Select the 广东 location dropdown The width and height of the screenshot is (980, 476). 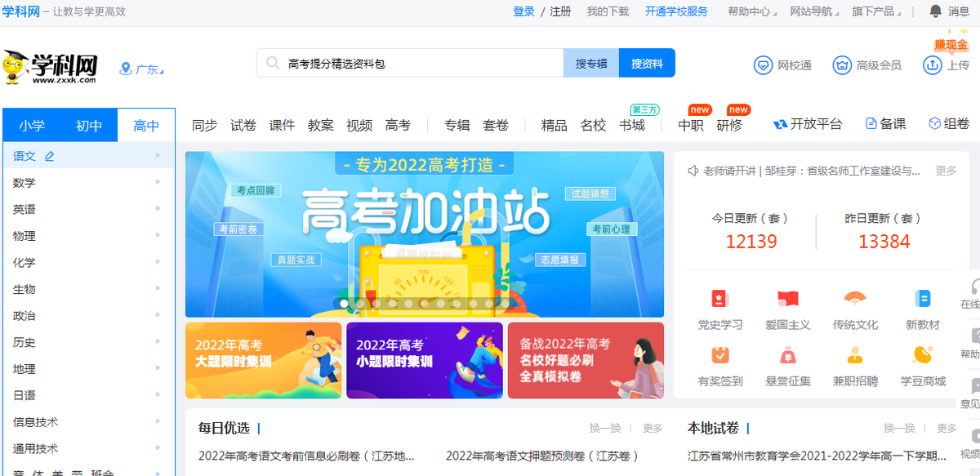click(x=141, y=69)
